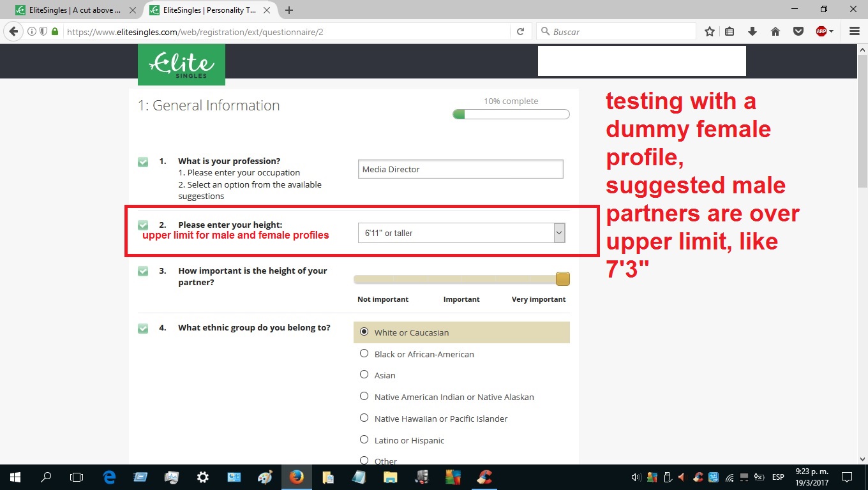The image size is (868, 490).
Task: Click the '1: General Information' heading
Action: [x=209, y=106]
